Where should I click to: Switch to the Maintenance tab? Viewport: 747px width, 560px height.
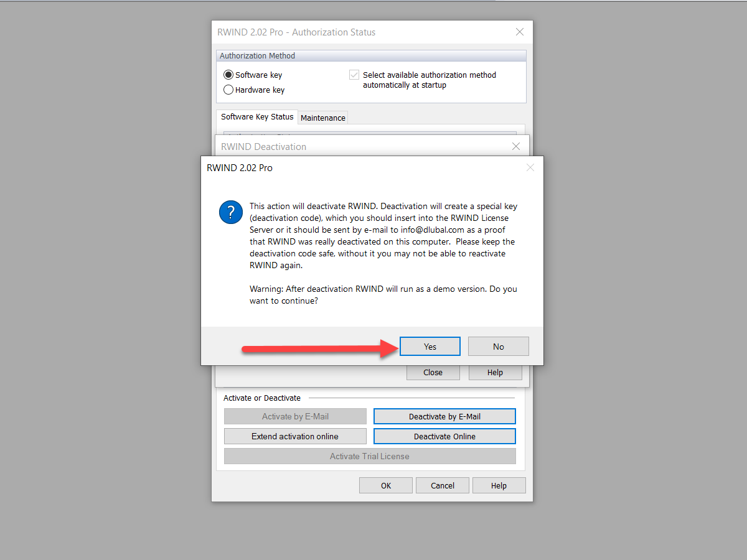point(322,117)
